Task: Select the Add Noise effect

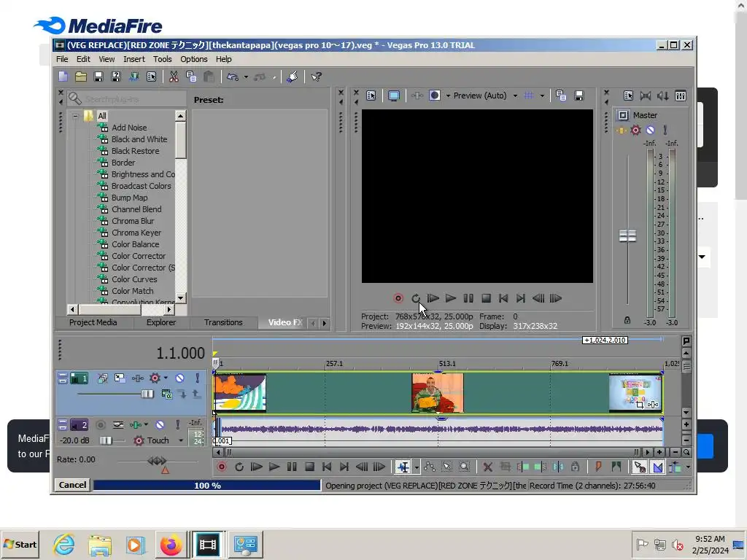Action: point(129,128)
